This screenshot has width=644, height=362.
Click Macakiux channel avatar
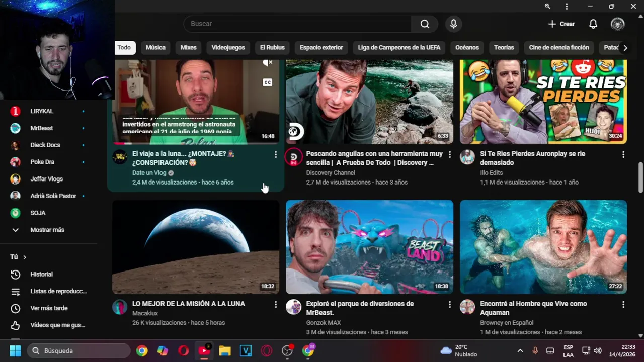(120, 307)
